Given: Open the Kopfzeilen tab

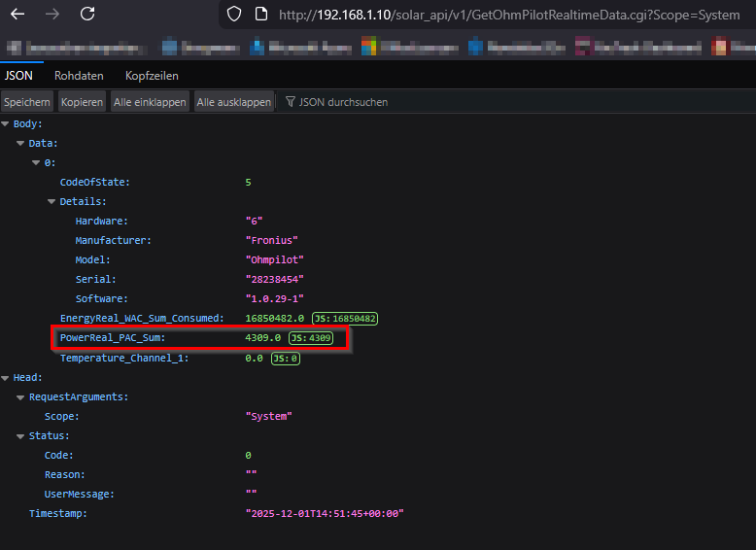Looking at the screenshot, I should [152, 76].
